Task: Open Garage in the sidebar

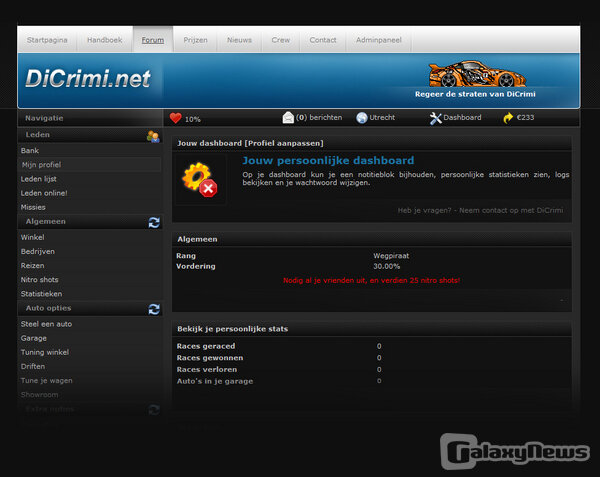Action: coord(34,339)
